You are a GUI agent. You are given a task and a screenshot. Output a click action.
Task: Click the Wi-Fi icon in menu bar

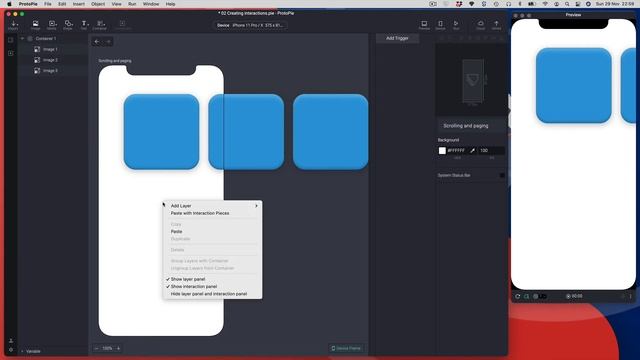tap(545, 4)
